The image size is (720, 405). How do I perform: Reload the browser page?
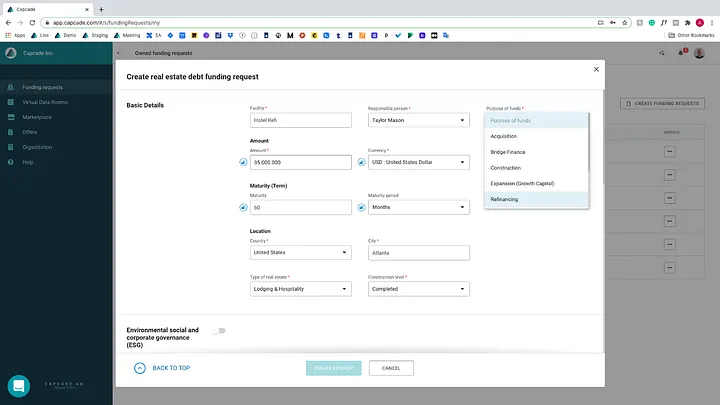[x=32, y=22]
